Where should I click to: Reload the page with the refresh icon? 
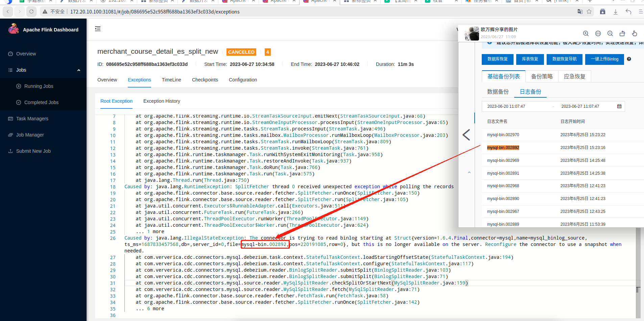(x=31, y=11)
